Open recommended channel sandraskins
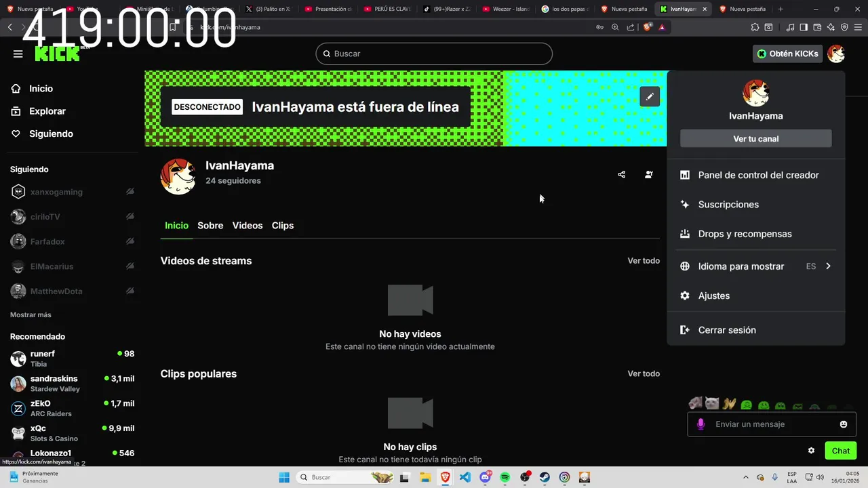Image resolution: width=868 pixels, height=488 pixels. point(73,384)
